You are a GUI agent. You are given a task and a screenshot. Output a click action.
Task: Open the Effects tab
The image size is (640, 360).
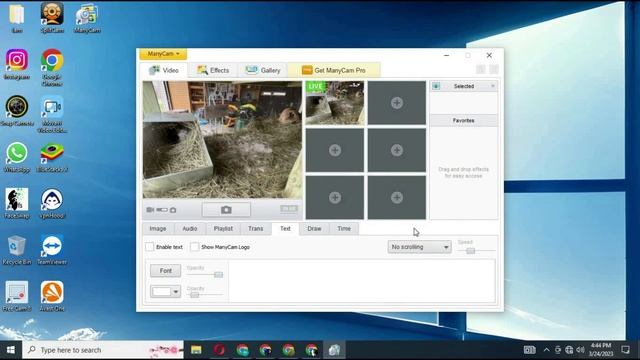click(213, 70)
